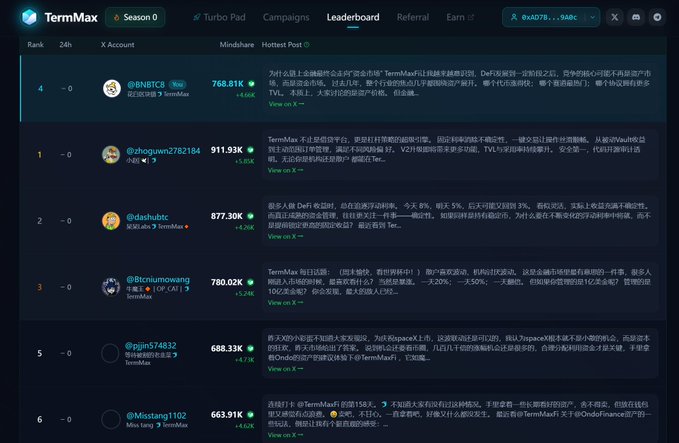Click the green badge beside 768.81K
This screenshot has width=679, height=443.
point(251,84)
